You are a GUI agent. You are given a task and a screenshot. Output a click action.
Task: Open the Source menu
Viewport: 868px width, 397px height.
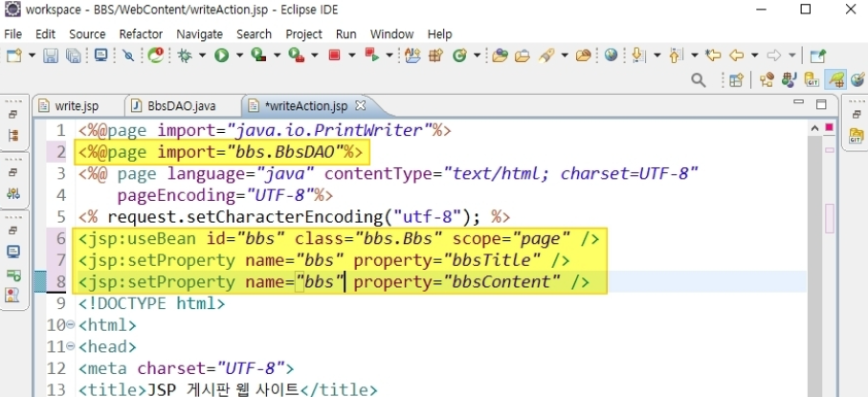coord(87,33)
